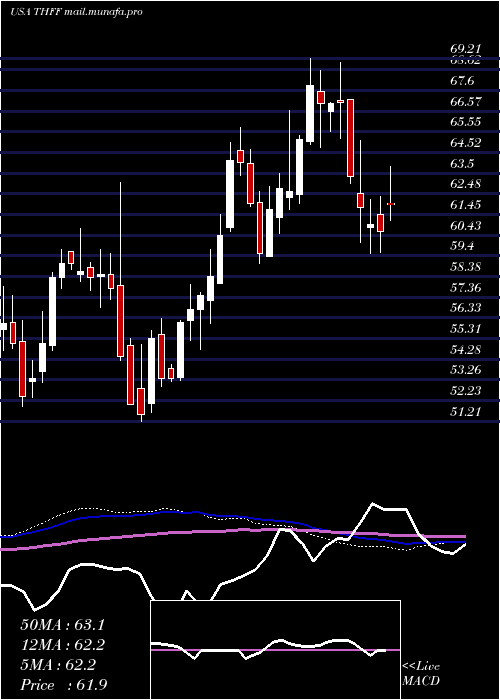Select the 59.4 price axis label
500x700 pixels.
pyautogui.click(x=462, y=246)
